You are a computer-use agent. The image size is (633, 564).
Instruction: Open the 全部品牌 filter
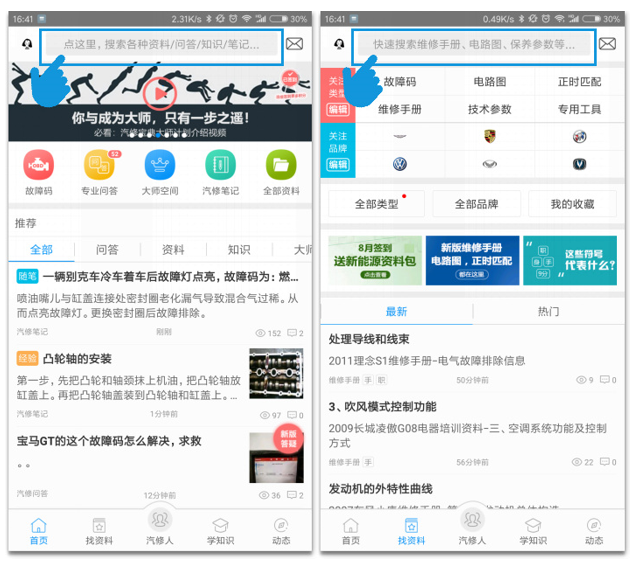click(476, 204)
